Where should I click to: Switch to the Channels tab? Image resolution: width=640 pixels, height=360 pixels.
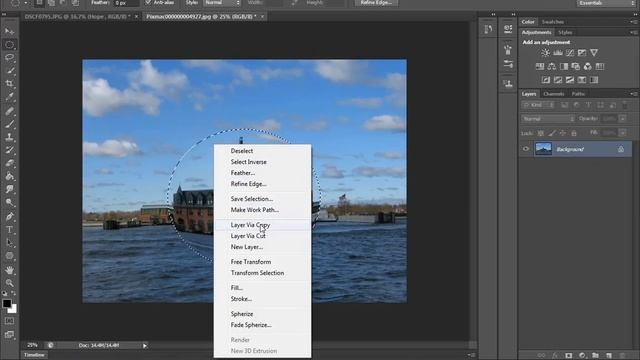coord(553,94)
